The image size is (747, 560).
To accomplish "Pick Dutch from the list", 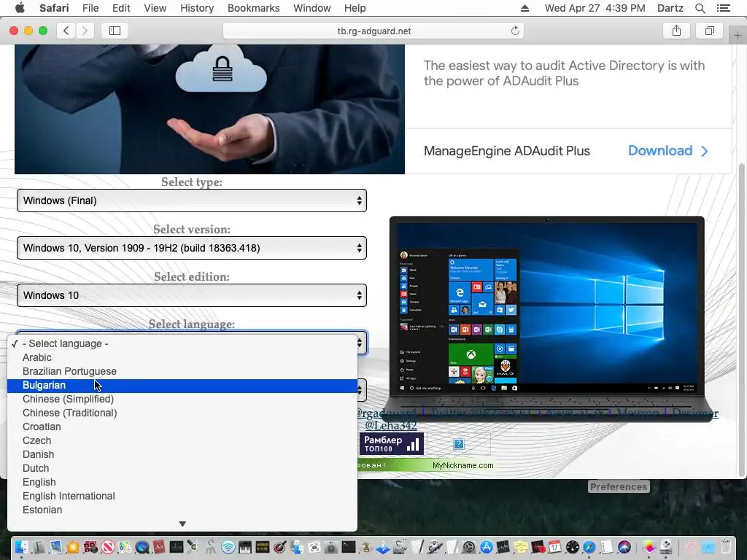I will (x=182, y=468).
